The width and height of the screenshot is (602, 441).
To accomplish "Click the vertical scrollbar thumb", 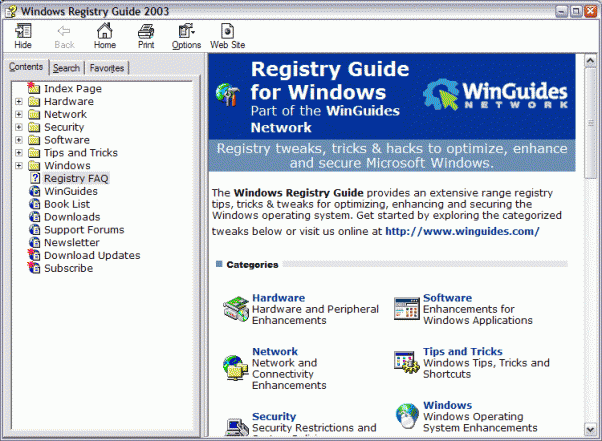I will (590, 123).
